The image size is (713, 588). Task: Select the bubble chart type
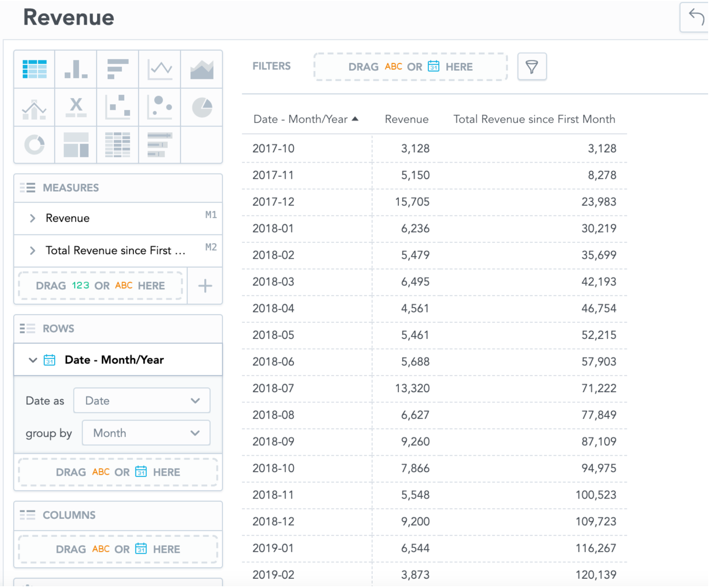click(x=159, y=108)
